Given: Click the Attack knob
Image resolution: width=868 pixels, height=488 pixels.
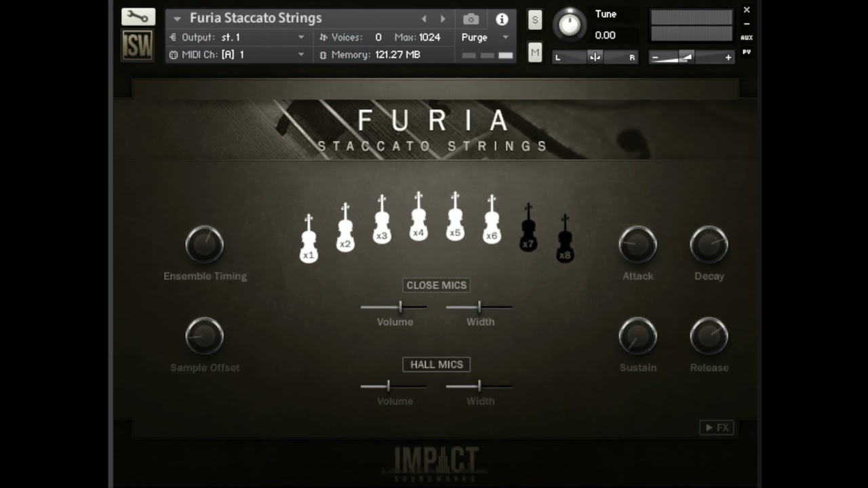Looking at the screenshot, I should (637, 245).
